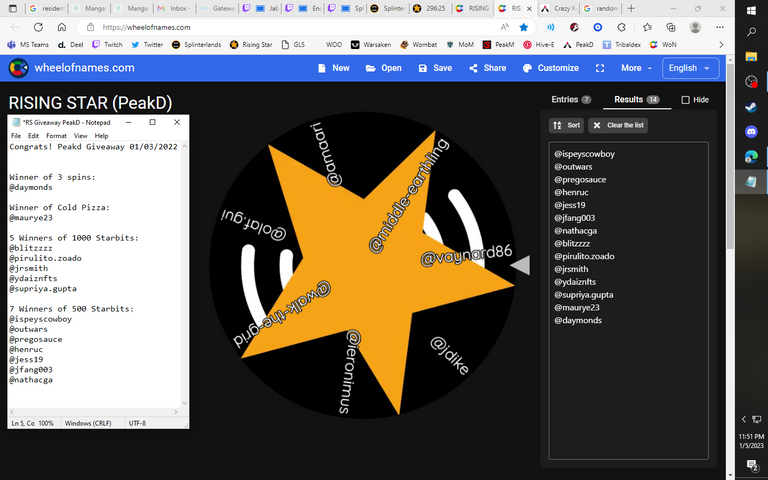Open the Customize options
Screen dimensions: 768x480
click(551, 68)
